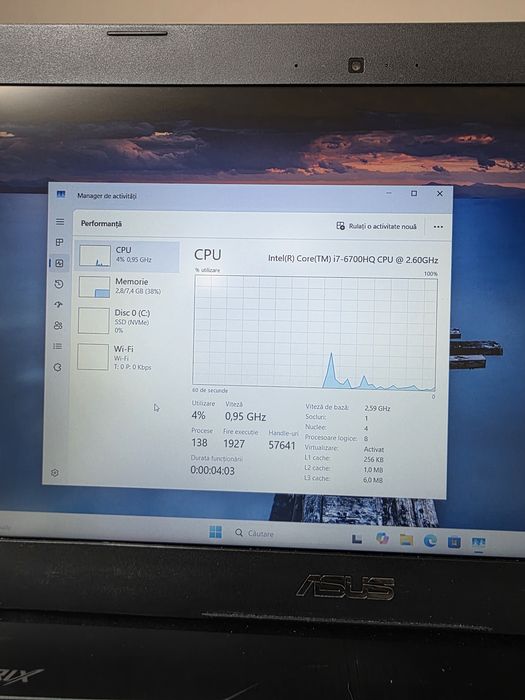Open Task View icon on the taskbar
Image resolution: width=525 pixels, height=700 pixels.
[x=357, y=539]
